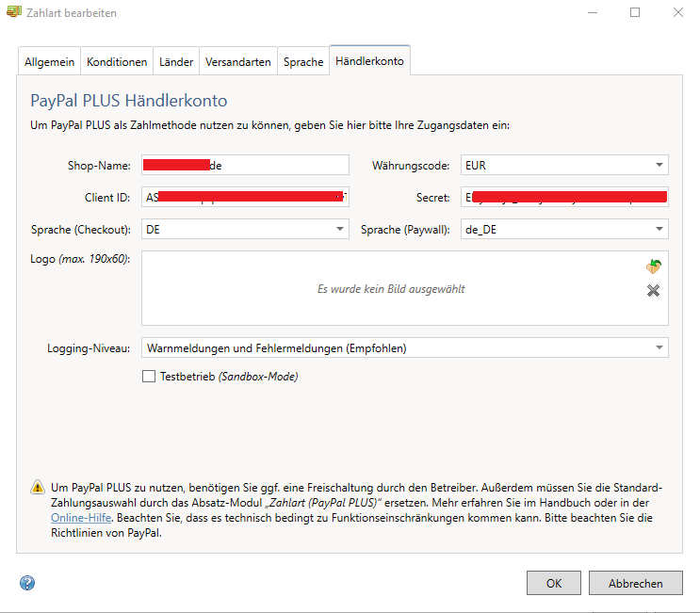
Task: Expand the Logging-Niveau dropdown
Action: pyautogui.click(x=405, y=348)
